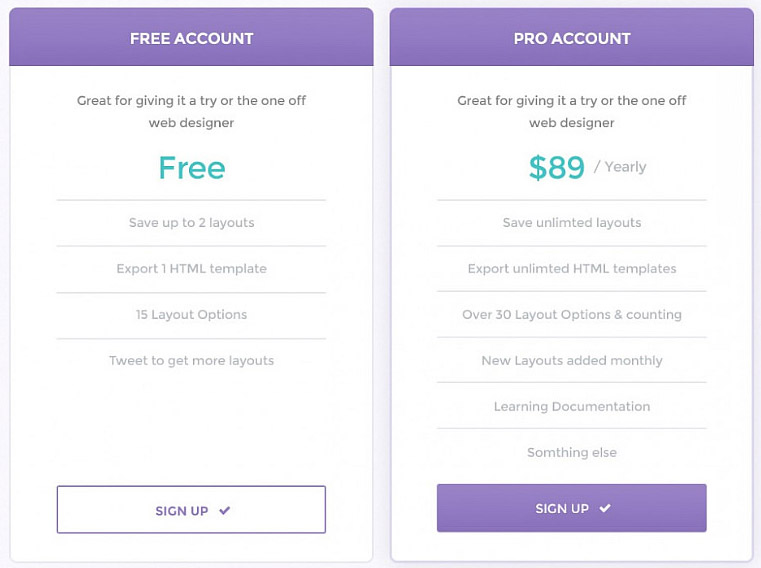This screenshot has width=761, height=568.
Task: Click Over 30 Layout Options & counting
Action: (x=571, y=315)
